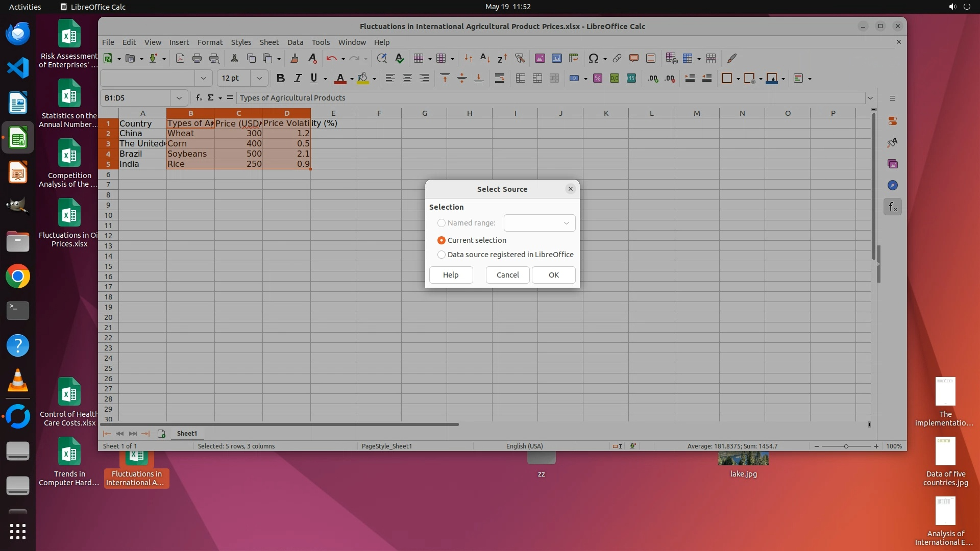Expand the Name Box dropdown arrow
The image size is (980, 551).
tap(179, 97)
